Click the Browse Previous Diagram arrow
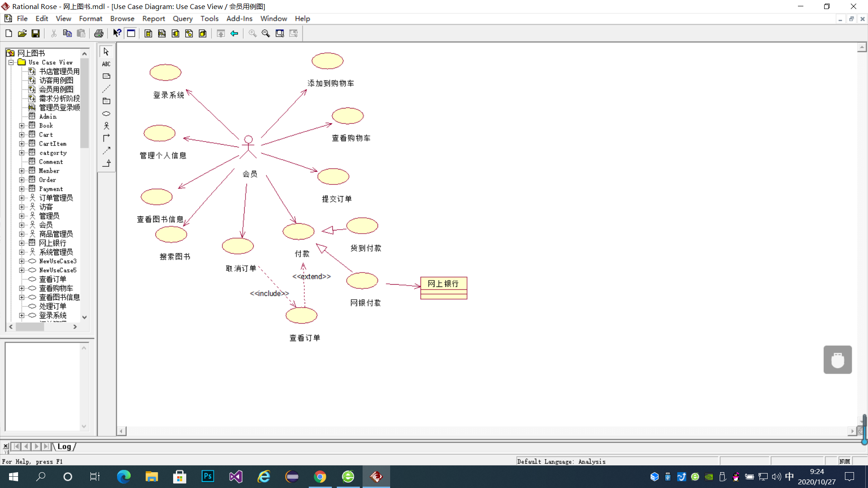 234,33
